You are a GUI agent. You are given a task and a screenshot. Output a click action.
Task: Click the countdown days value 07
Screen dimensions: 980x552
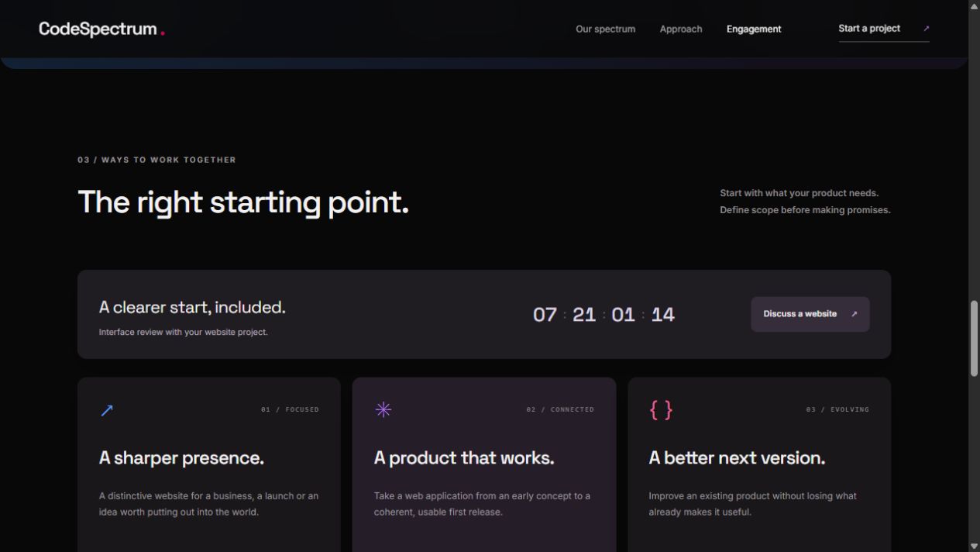[x=545, y=315]
